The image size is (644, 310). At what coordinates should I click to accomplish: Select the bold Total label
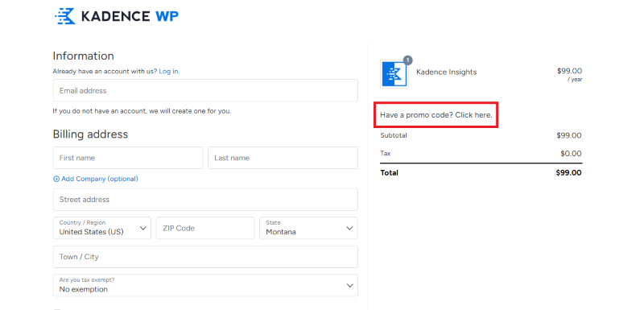389,173
